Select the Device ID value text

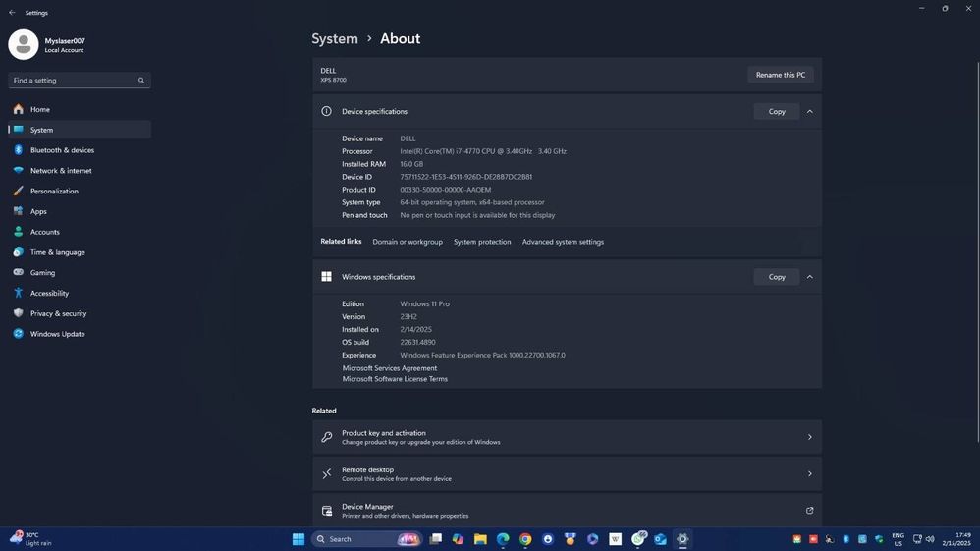pyautogui.click(x=466, y=177)
